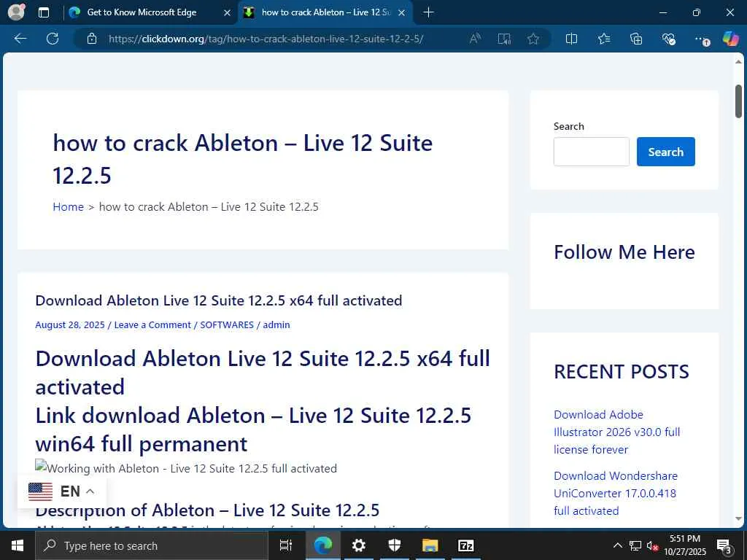Refresh the page with the reload icon
This screenshot has width=747, height=560.
(x=53, y=39)
